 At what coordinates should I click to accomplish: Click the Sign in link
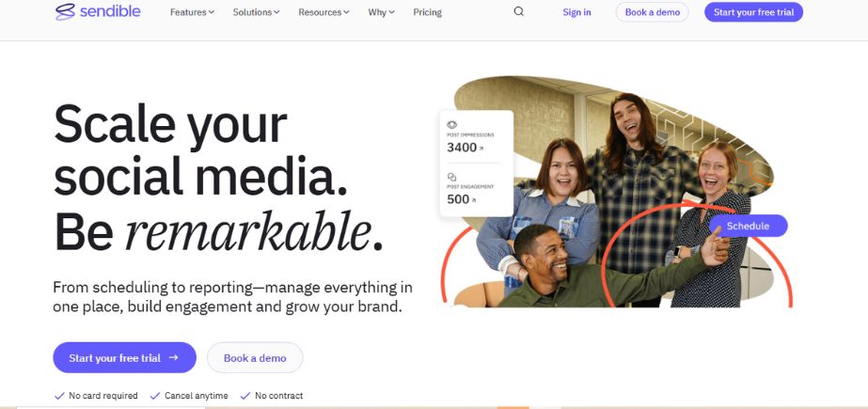[x=576, y=12]
